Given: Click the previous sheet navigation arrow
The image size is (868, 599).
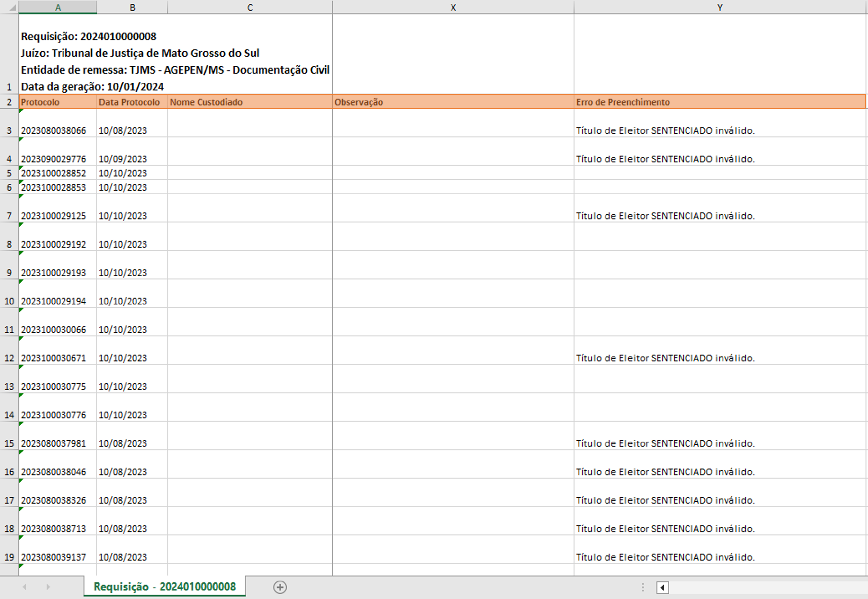Looking at the screenshot, I should point(24,587).
